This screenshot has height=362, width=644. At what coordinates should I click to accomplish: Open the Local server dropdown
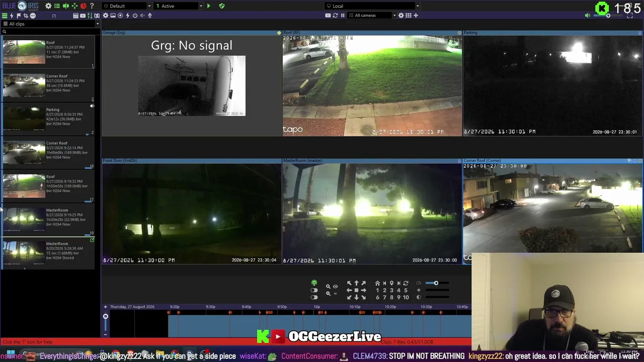[x=372, y=6]
